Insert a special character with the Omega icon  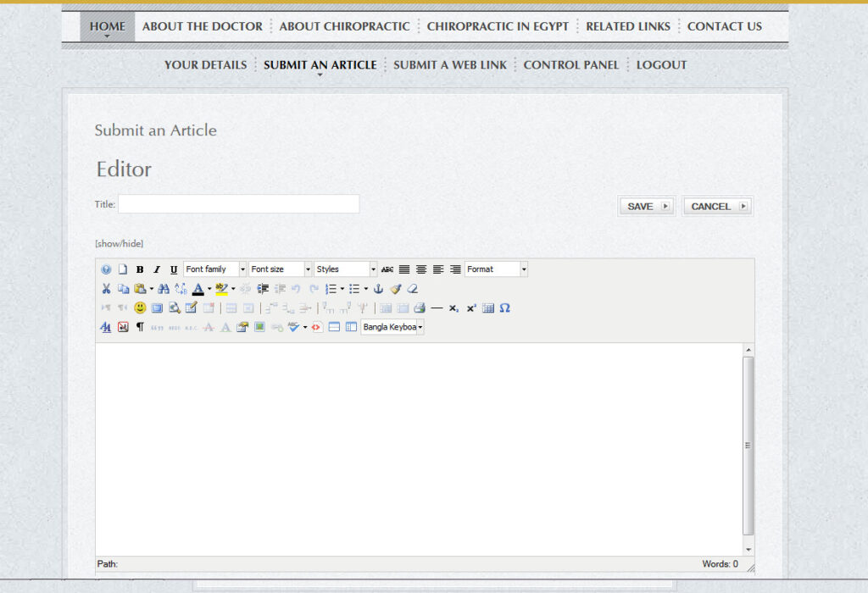[x=505, y=308]
